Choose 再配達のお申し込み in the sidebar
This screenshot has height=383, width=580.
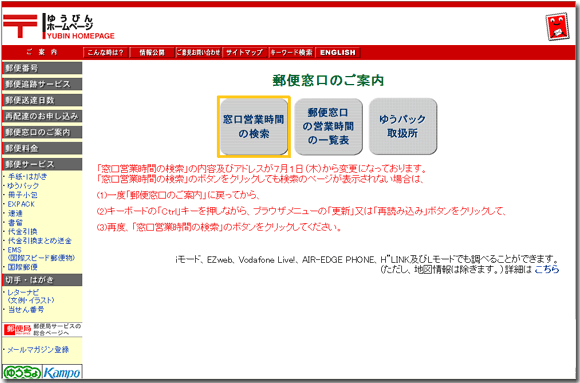coord(42,116)
